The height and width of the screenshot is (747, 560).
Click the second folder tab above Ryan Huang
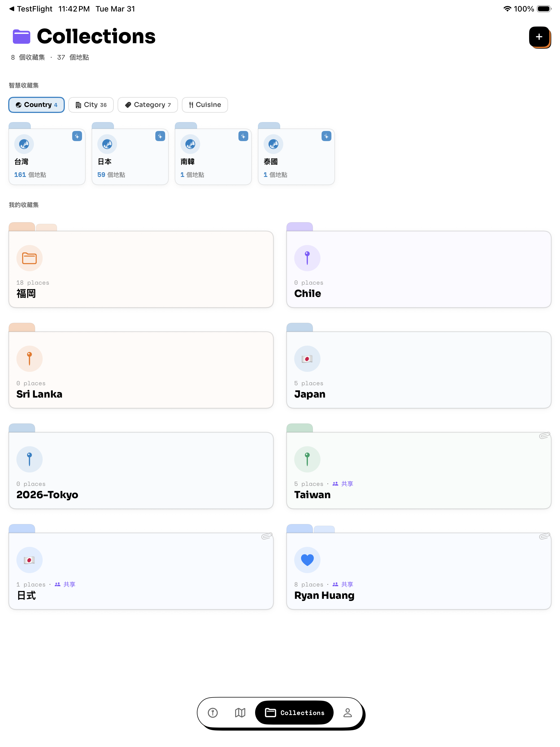tap(324, 529)
